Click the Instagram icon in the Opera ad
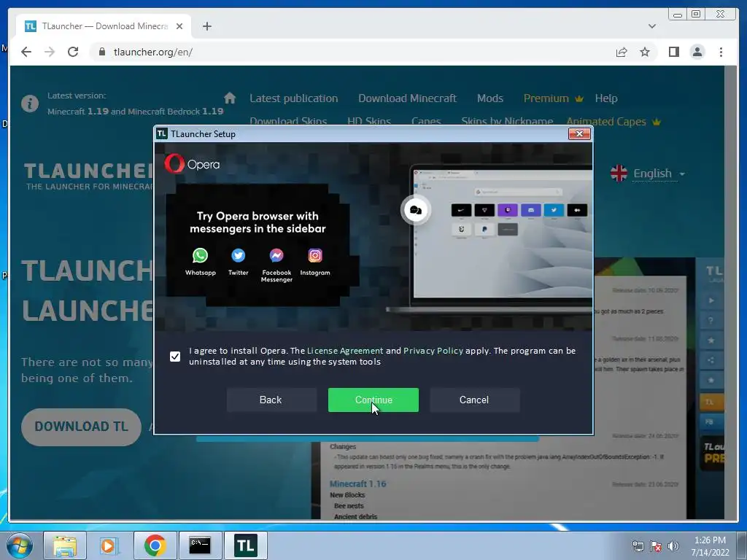This screenshot has width=747, height=560. tap(315, 255)
